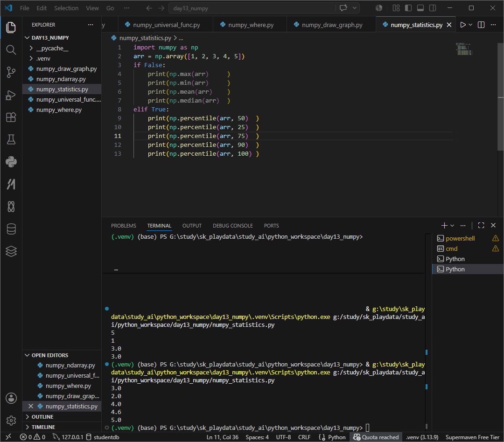
Task: Open the Source Control view
Action: tap(11, 72)
